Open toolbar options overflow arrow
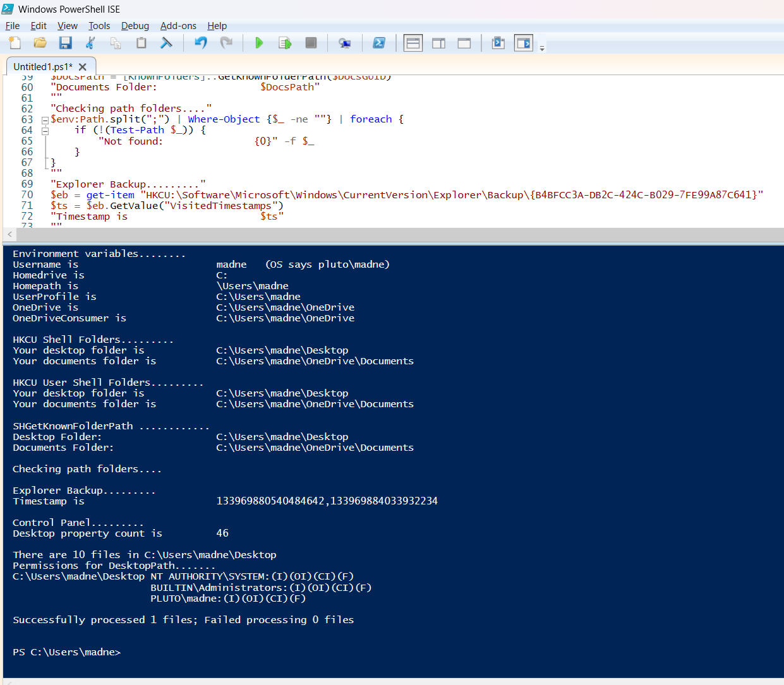784x685 pixels. (542, 48)
